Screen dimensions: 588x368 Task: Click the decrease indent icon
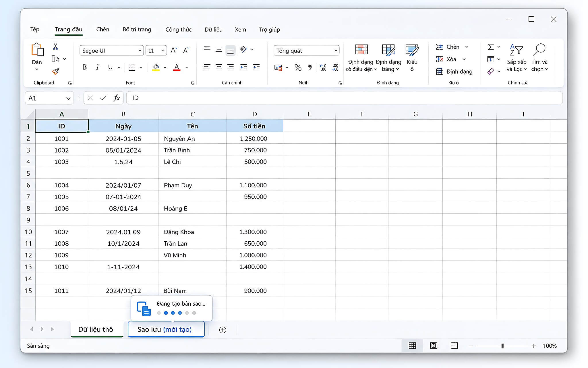click(243, 67)
